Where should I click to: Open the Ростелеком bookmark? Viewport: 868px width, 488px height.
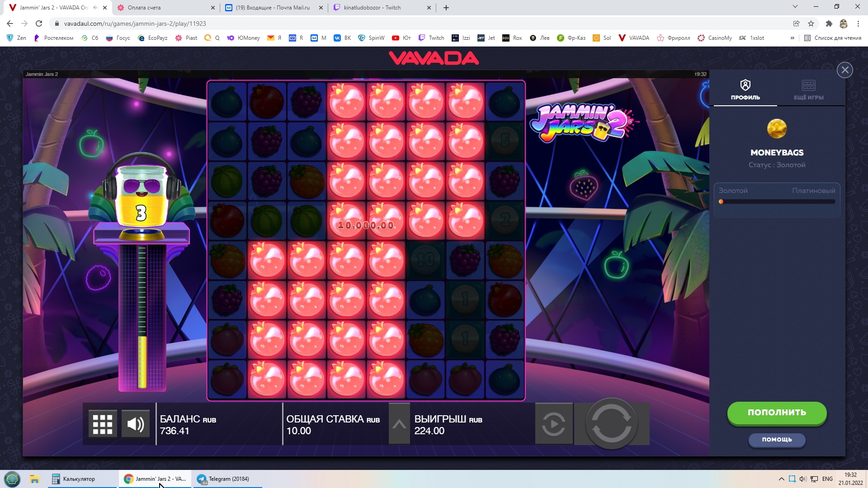point(53,38)
